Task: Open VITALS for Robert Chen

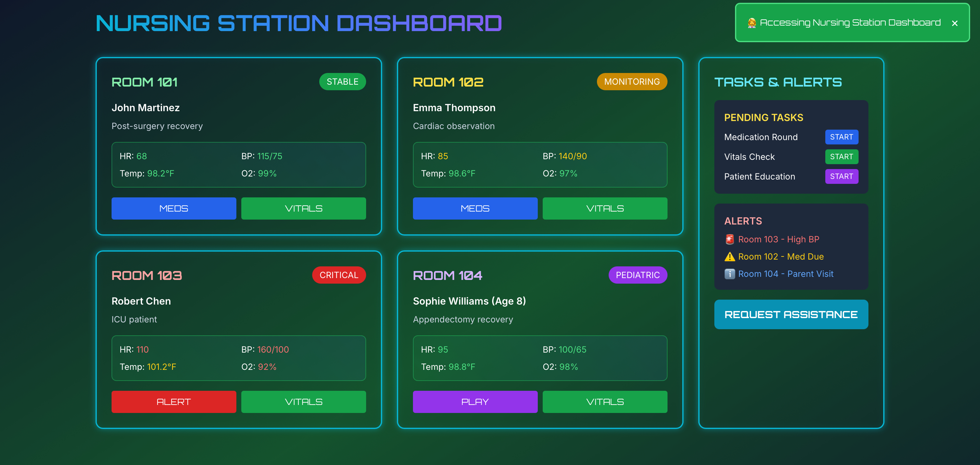Action: (x=303, y=402)
